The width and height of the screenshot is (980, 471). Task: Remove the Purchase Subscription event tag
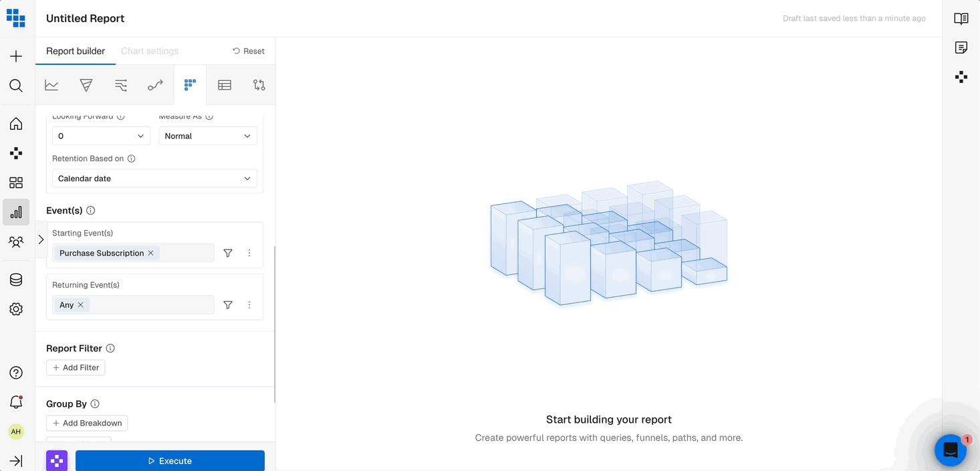click(151, 253)
